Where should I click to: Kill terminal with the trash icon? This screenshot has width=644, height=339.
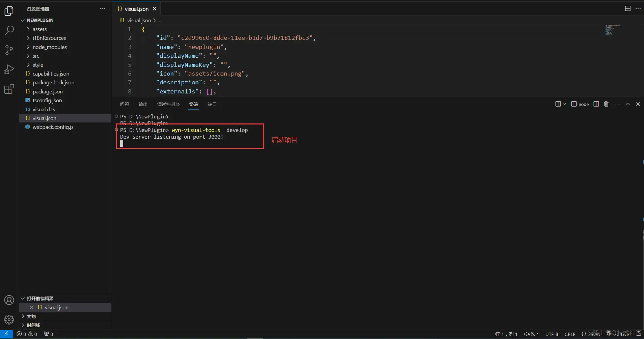tap(606, 104)
